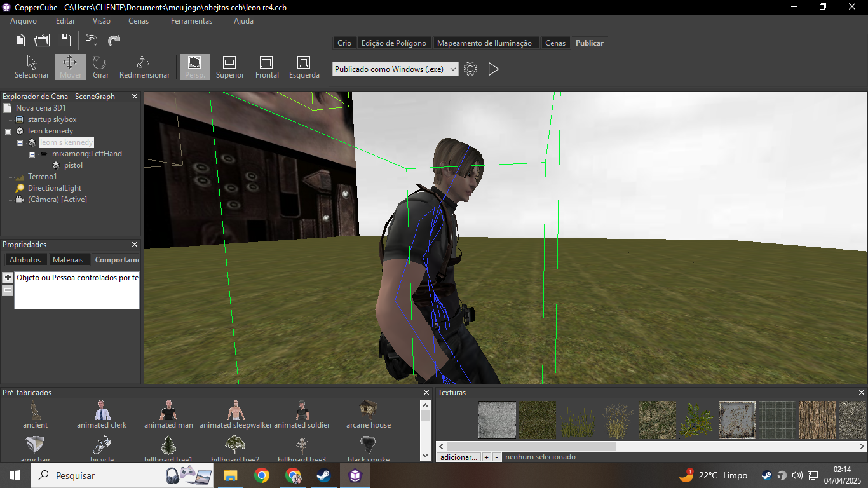
Task: Pick the animated clerk prefab
Action: coord(102,414)
